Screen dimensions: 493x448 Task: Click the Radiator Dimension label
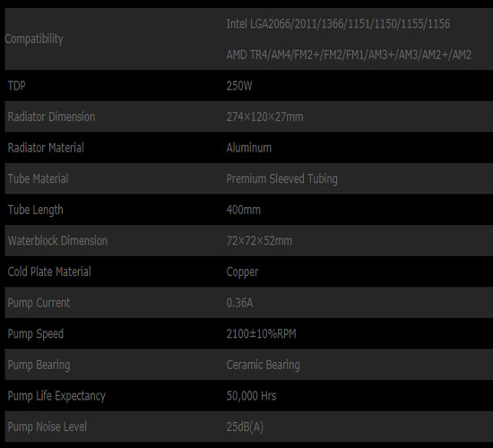tap(51, 116)
